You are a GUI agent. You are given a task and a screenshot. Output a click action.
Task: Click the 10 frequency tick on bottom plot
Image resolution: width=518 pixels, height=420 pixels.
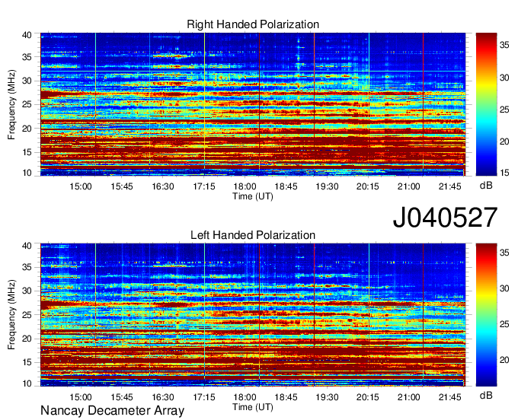click(x=27, y=383)
